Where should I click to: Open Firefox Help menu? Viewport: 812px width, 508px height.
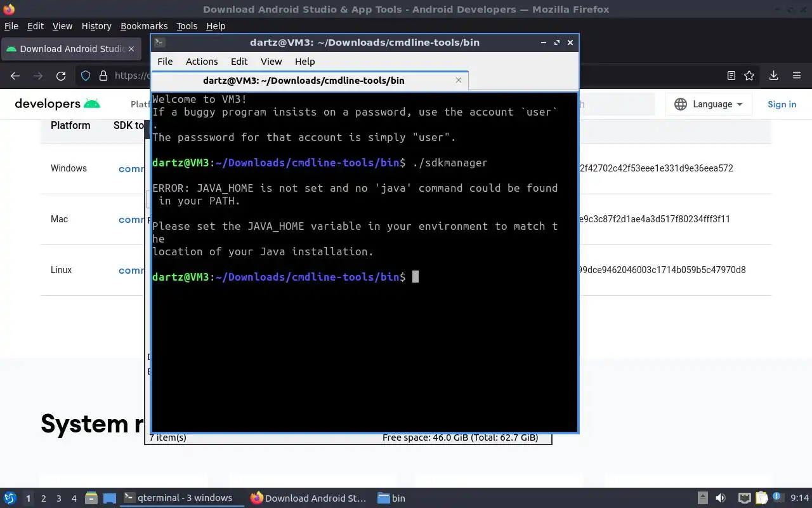(216, 26)
